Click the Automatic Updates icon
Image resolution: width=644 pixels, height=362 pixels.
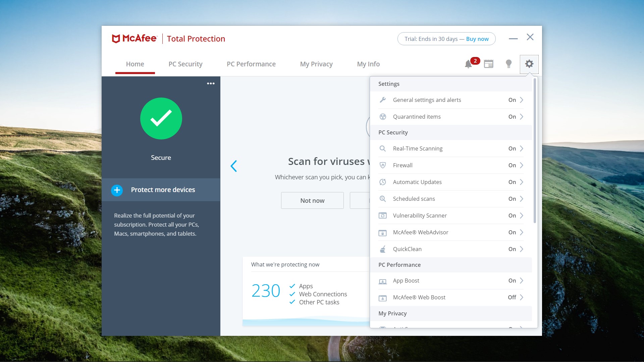click(x=383, y=182)
